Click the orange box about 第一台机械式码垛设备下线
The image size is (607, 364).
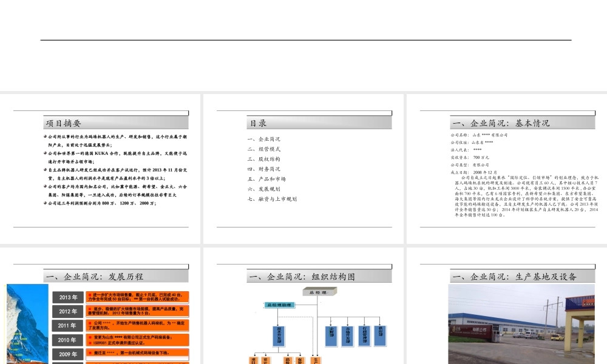[x=137, y=354]
